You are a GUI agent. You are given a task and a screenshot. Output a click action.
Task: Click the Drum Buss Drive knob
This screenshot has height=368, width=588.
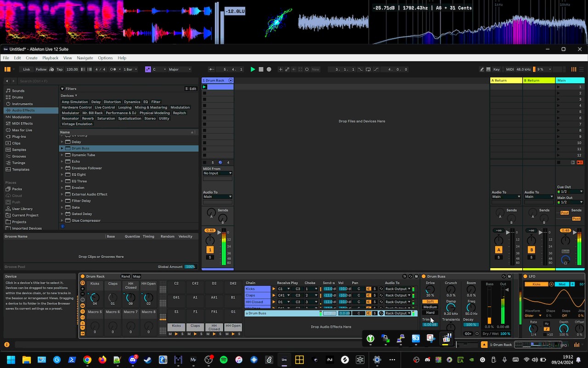tap(430, 290)
